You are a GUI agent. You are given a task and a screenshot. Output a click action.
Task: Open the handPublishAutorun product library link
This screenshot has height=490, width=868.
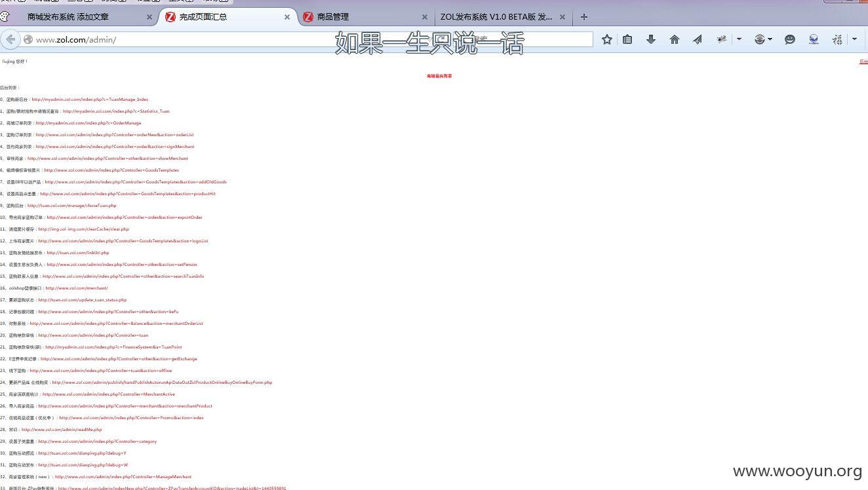click(162, 383)
